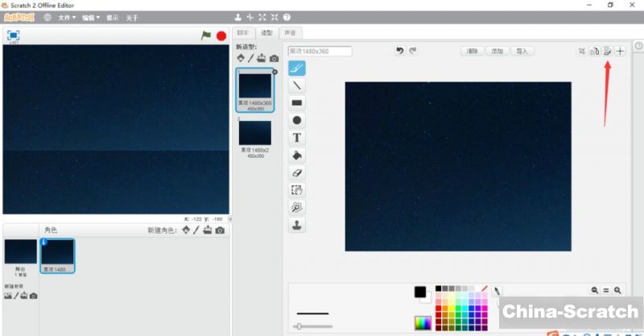This screenshot has width=644, height=336.
Task: Click the 清除 (Clear) button
Action: 473,51
